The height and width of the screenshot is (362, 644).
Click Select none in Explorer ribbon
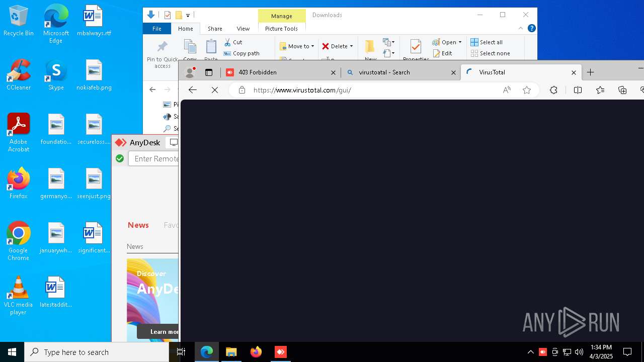(x=490, y=53)
